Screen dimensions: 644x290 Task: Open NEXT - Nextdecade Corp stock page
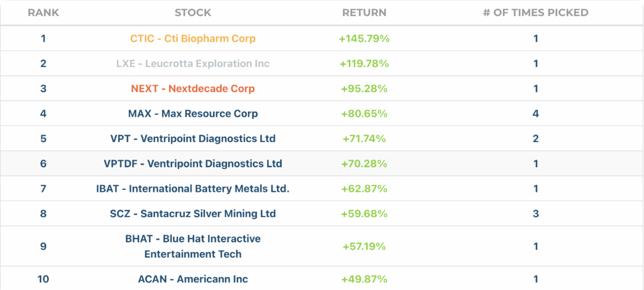[x=193, y=88]
